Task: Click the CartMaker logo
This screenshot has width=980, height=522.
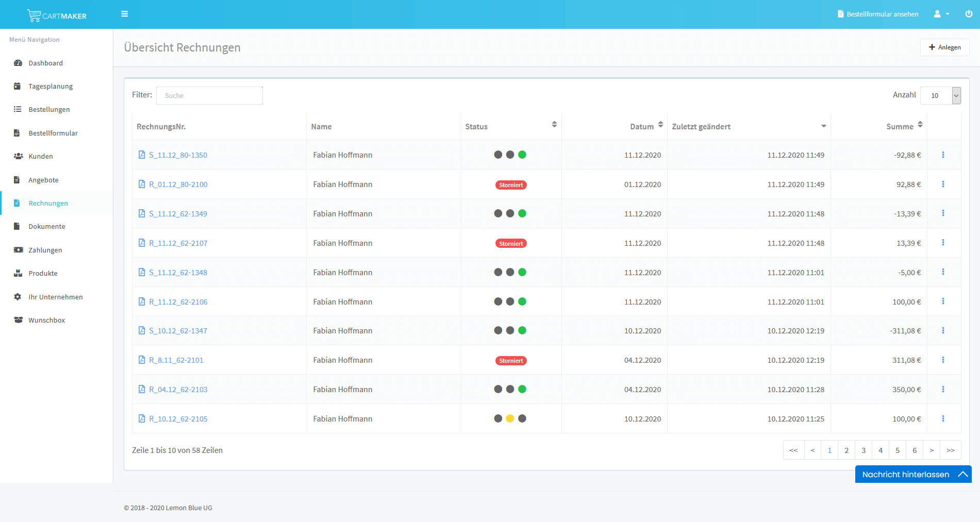Action: (57, 15)
